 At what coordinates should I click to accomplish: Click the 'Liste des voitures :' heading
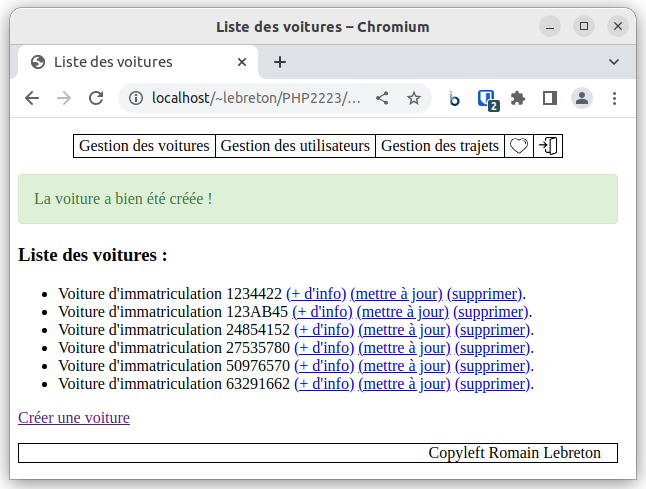click(x=93, y=255)
